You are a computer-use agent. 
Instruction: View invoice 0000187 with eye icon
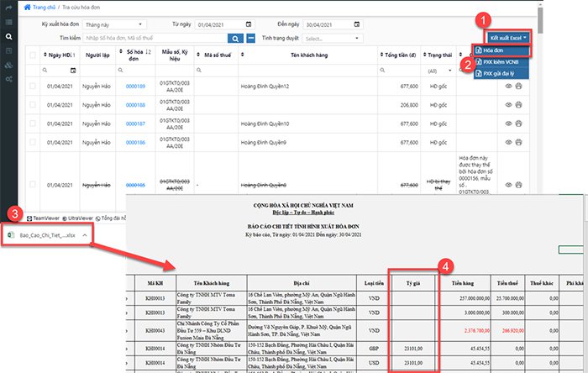click(x=508, y=123)
